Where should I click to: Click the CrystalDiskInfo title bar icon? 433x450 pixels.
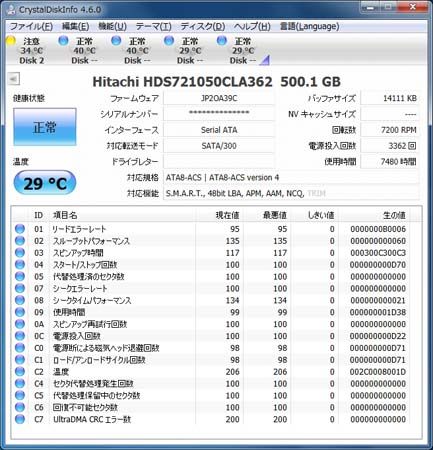click(11, 9)
